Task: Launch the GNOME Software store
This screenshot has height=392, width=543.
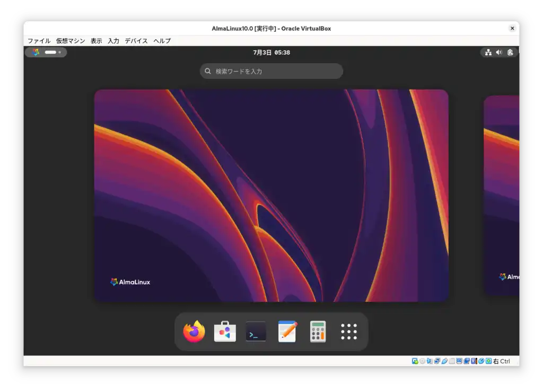Action: (224, 332)
